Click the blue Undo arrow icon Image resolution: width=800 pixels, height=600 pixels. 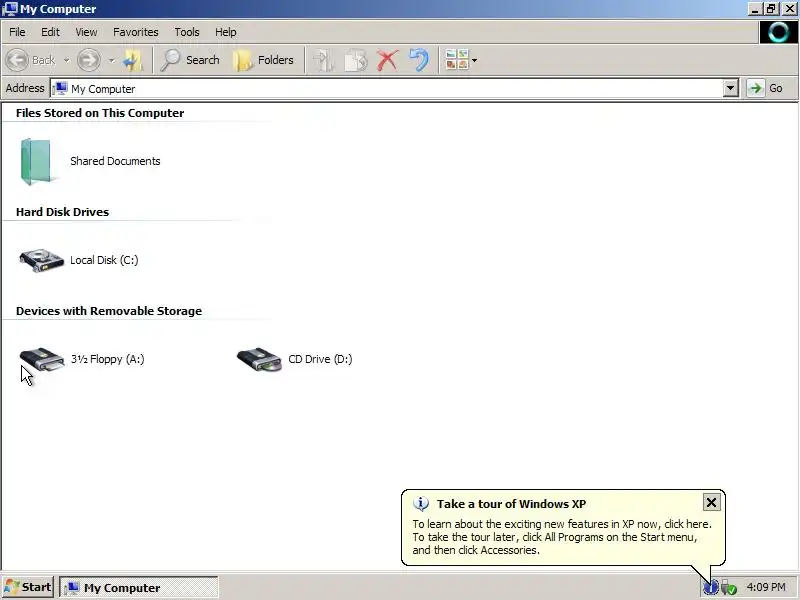(x=419, y=60)
